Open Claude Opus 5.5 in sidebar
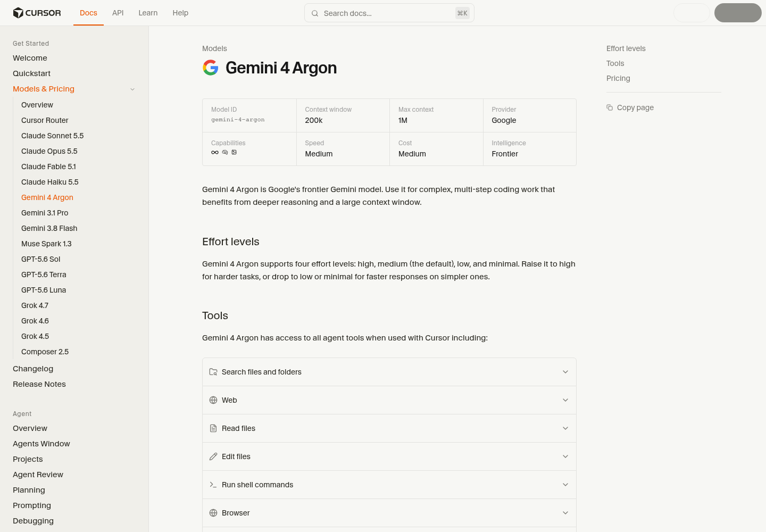Viewport: 766px width, 532px height. pyautogui.click(x=49, y=151)
